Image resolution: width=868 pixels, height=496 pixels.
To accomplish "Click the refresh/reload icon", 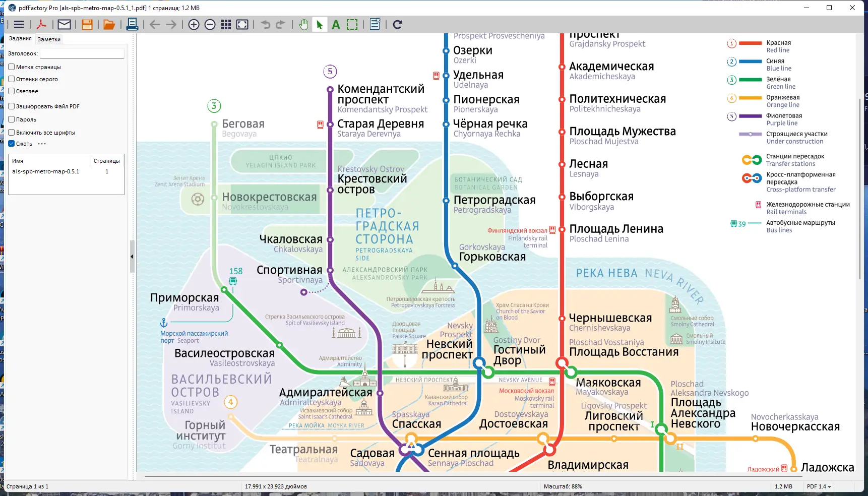I will (x=397, y=24).
